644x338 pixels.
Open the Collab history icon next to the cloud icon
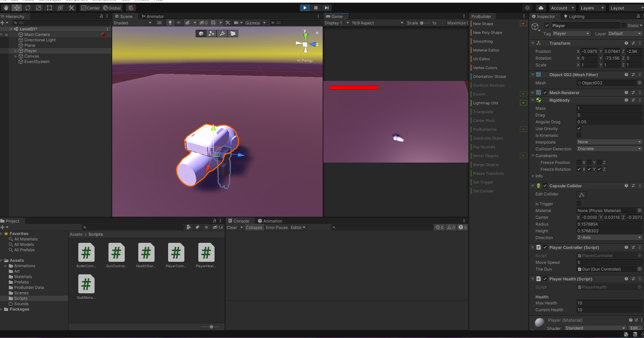[527, 8]
